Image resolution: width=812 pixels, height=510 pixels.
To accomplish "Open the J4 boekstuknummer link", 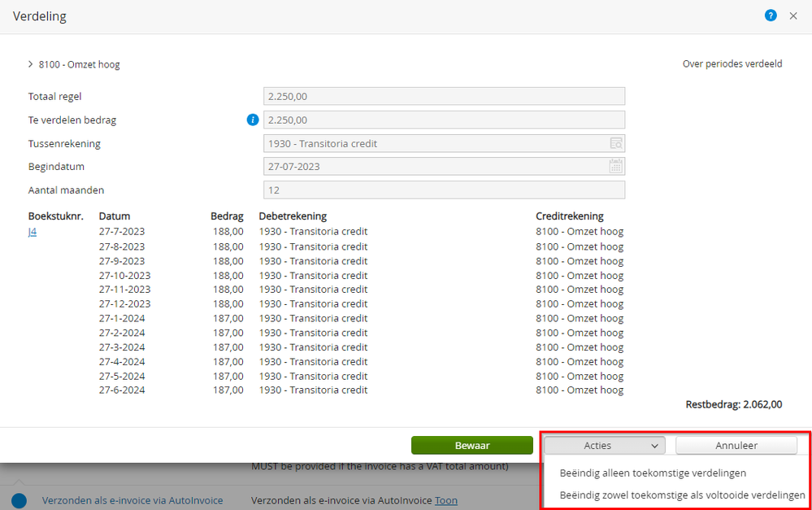I will [33, 232].
